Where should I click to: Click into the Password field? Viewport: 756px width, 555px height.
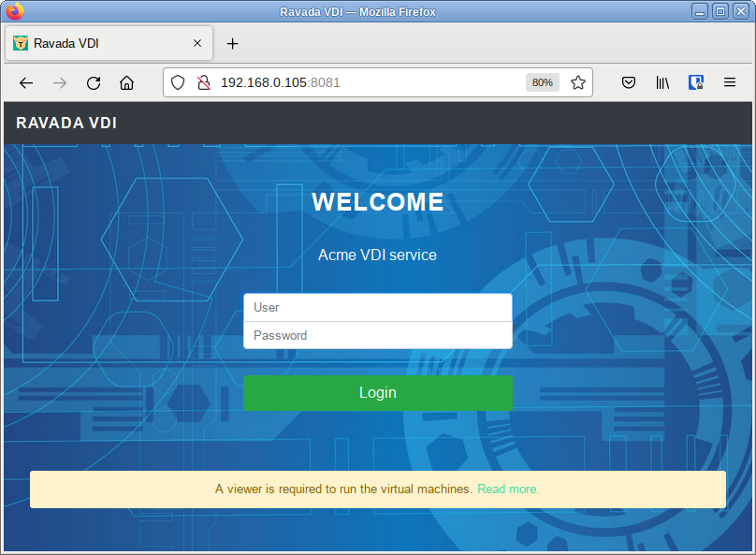[x=378, y=335]
